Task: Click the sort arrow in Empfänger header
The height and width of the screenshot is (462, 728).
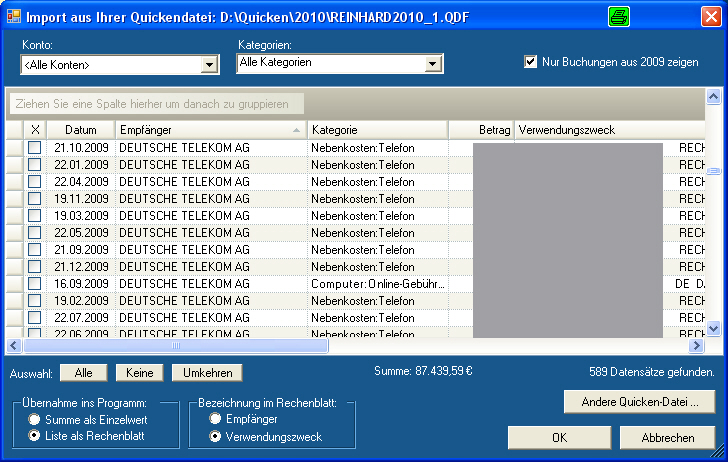Action: [x=296, y=130]
